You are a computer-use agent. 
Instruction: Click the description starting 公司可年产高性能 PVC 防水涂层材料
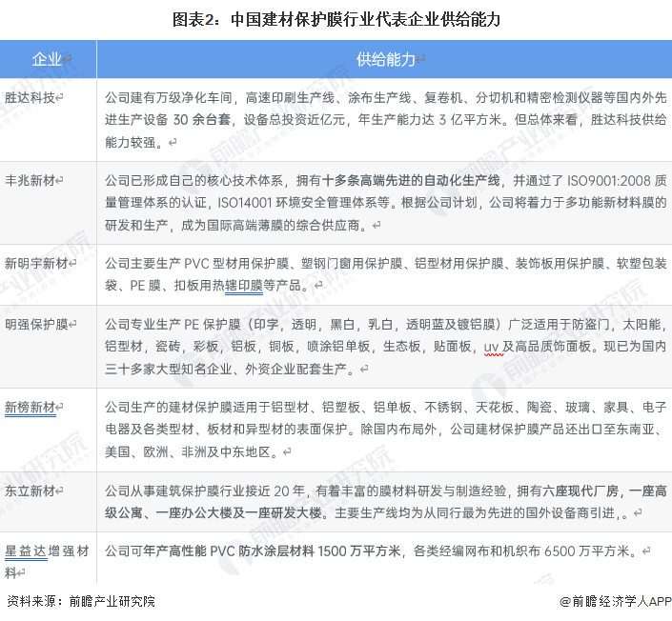tap(377, 551)
